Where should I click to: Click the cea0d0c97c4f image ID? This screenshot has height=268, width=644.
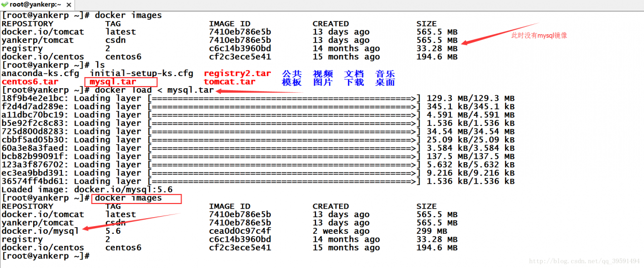[239, 231]
